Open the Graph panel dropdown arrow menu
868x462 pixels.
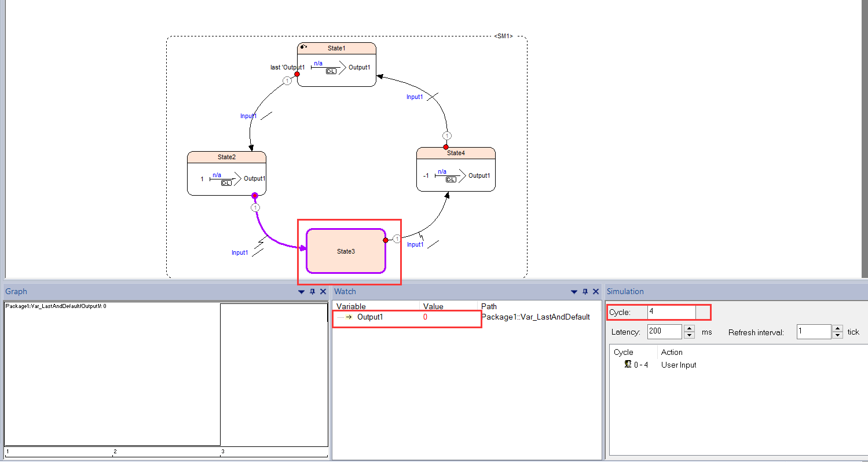coord(302,292)
